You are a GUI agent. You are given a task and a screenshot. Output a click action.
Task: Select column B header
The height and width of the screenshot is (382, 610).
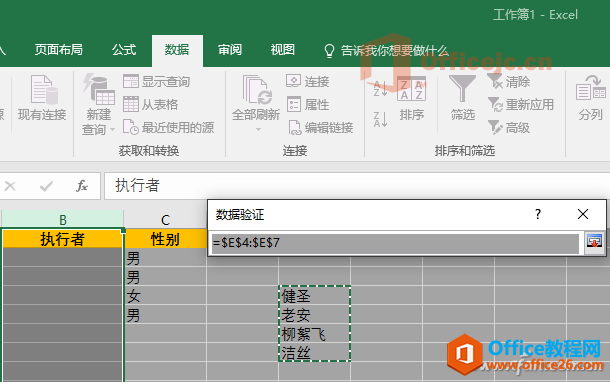pyautogui.click(x=63, y=220)
